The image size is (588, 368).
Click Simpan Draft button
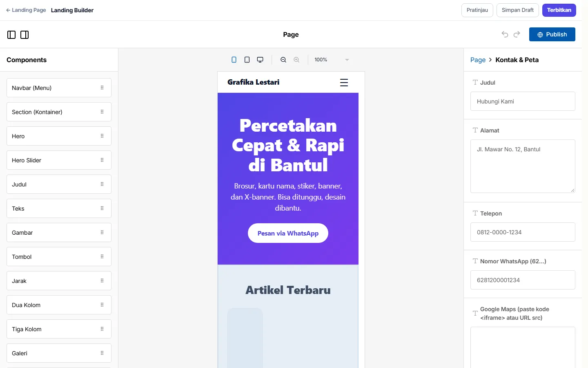(x=518, y=10)
